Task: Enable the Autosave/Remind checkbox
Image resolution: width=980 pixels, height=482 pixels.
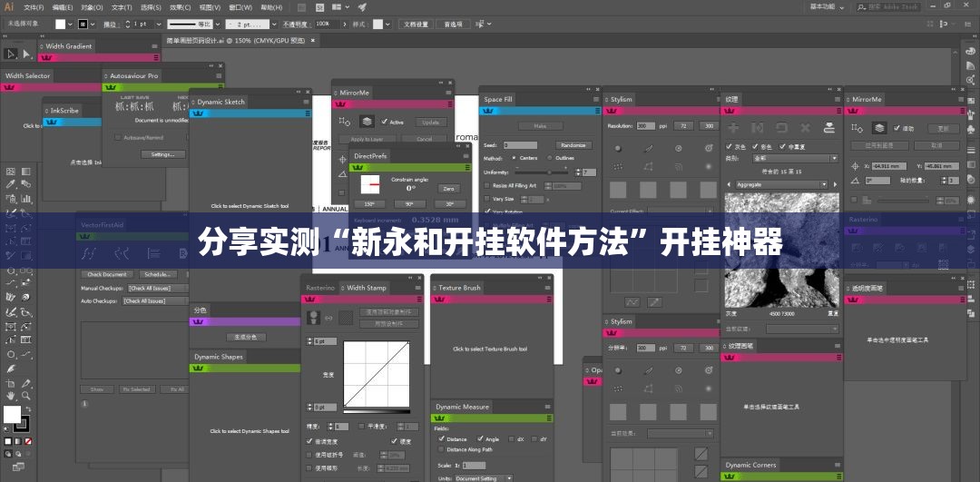Action: coord(118,137)
